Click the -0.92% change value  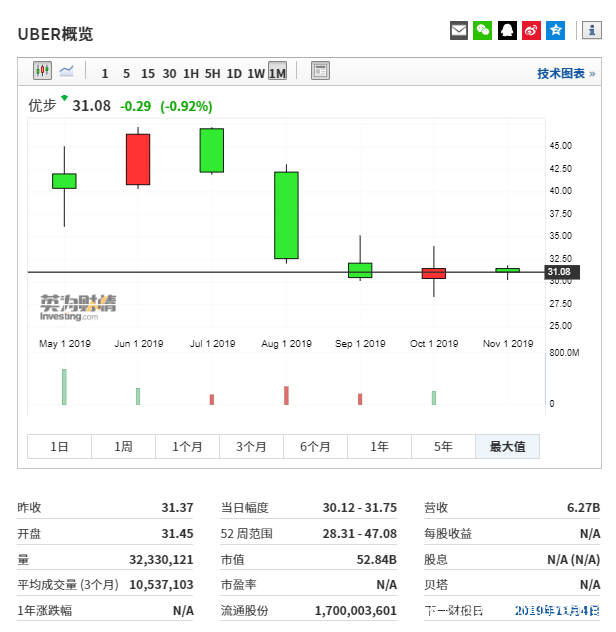point(186,106)
